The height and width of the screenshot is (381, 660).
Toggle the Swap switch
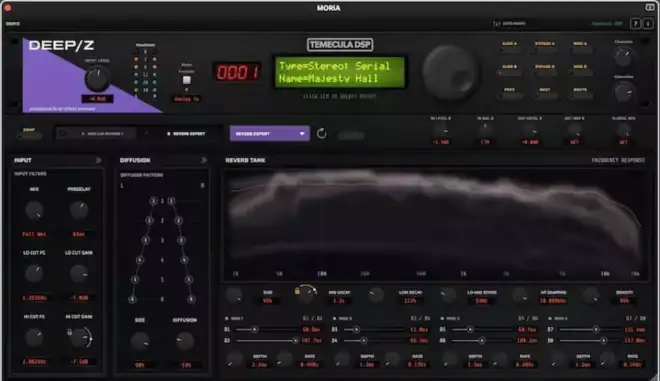(x=29, y=136)
